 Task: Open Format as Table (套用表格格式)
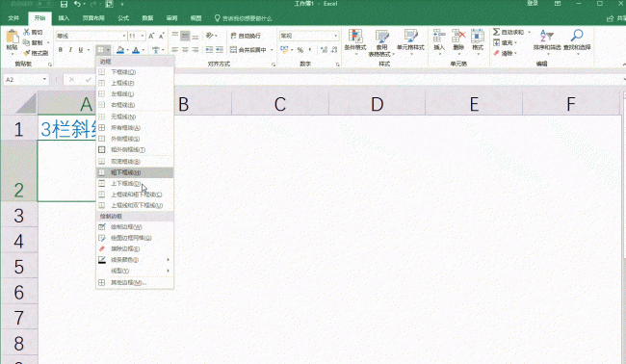(x=381, y=42)
